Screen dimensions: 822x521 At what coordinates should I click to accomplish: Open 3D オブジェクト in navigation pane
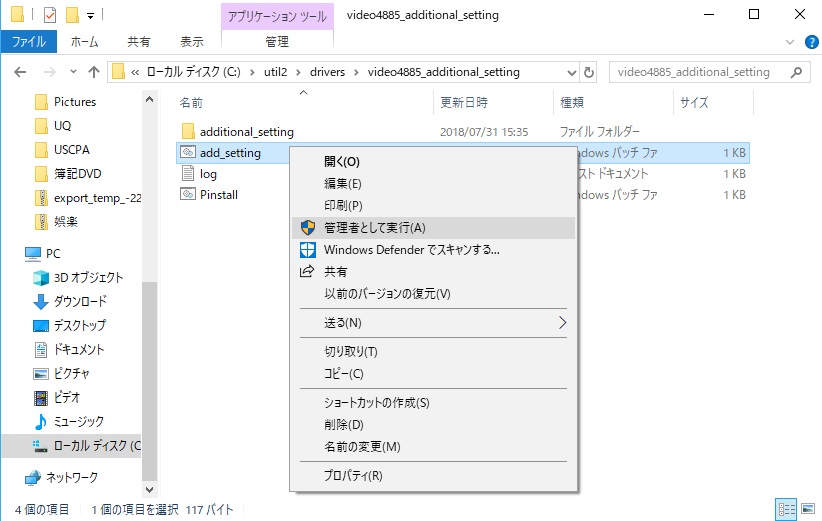coord(88,277)
